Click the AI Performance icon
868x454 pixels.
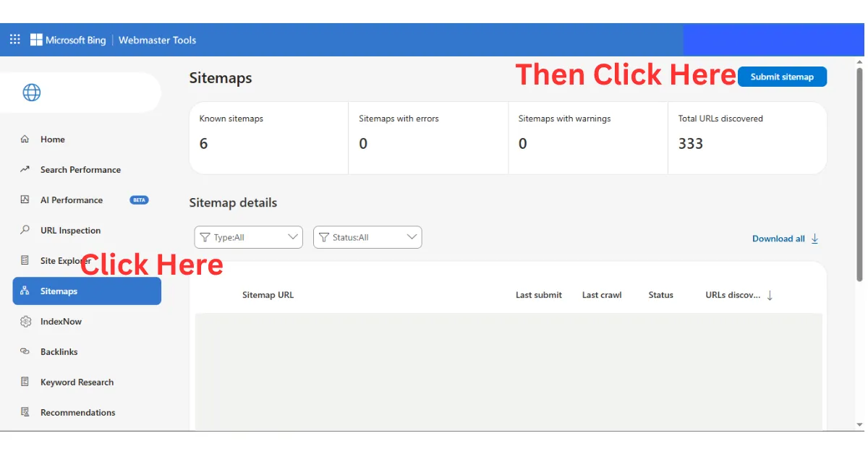click(x=25, y=200)
